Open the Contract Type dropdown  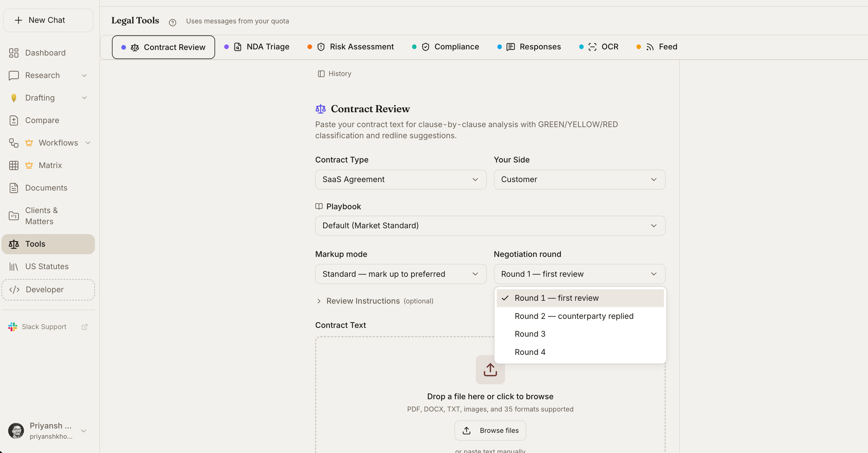[401, 179]
